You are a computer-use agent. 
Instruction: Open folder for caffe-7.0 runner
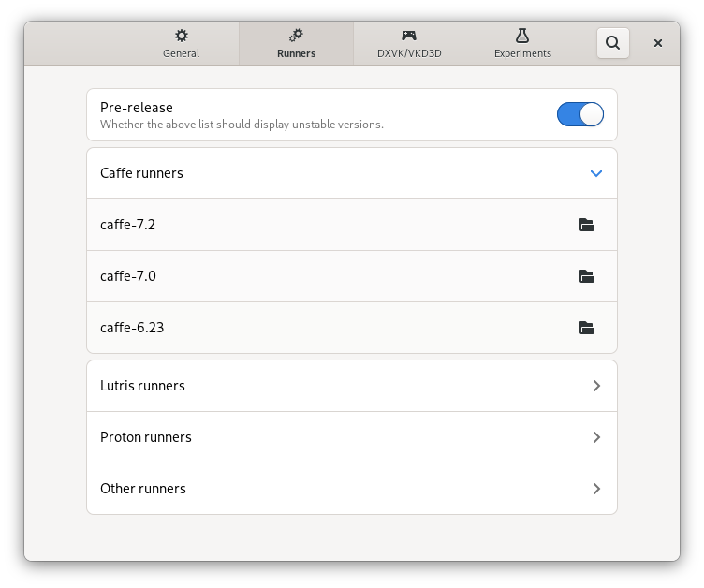coord(587,276)
